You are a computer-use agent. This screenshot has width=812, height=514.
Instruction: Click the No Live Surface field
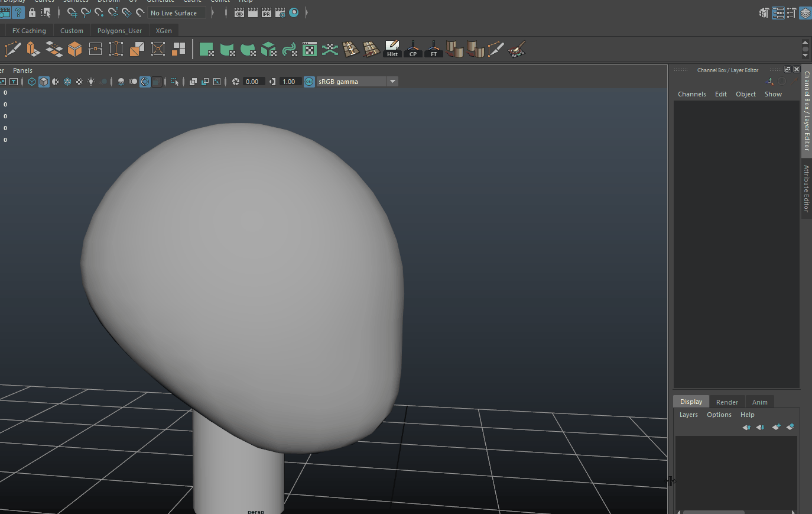[177, 13]
